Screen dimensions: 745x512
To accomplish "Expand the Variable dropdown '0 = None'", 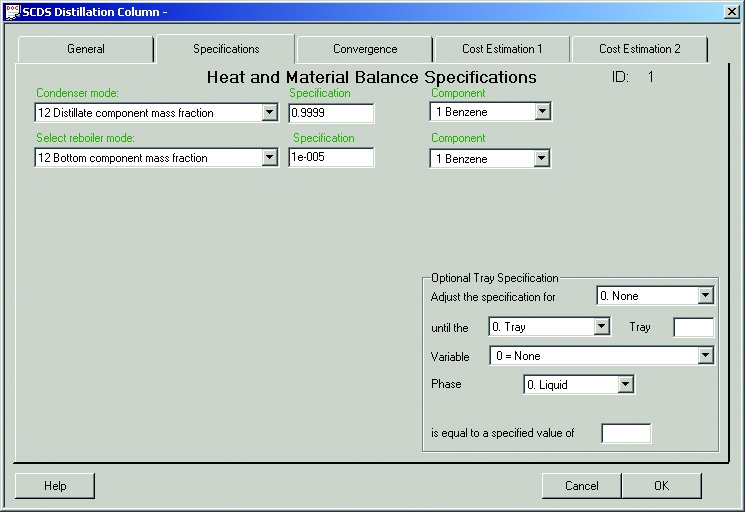I will coord(706,356).
